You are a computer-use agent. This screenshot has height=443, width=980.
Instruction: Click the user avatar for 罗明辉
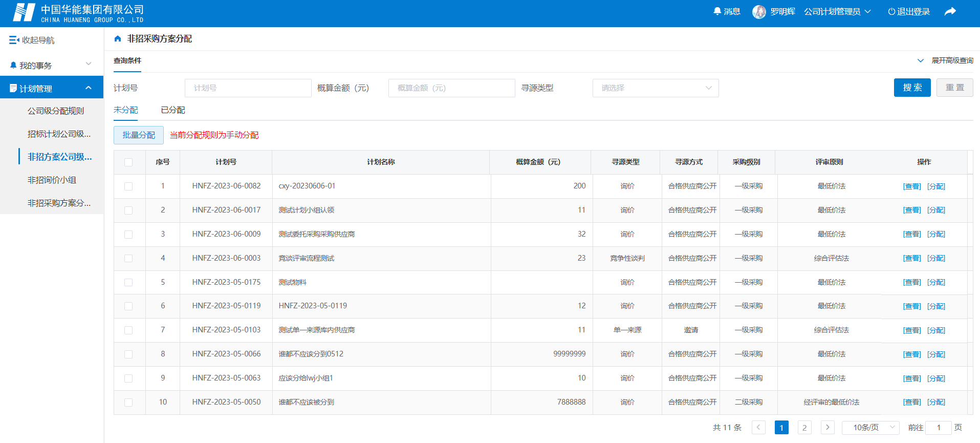pyautogui.click(x=759, y=12)
